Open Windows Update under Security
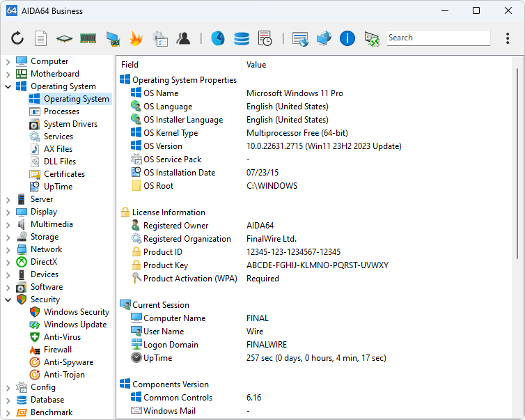 click(x=75, y=325)
